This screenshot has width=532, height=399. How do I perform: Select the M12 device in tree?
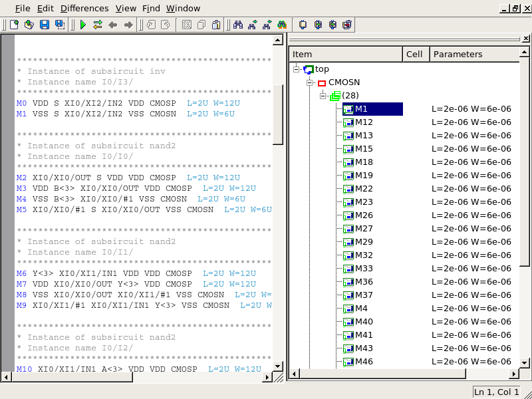(364, 122)
